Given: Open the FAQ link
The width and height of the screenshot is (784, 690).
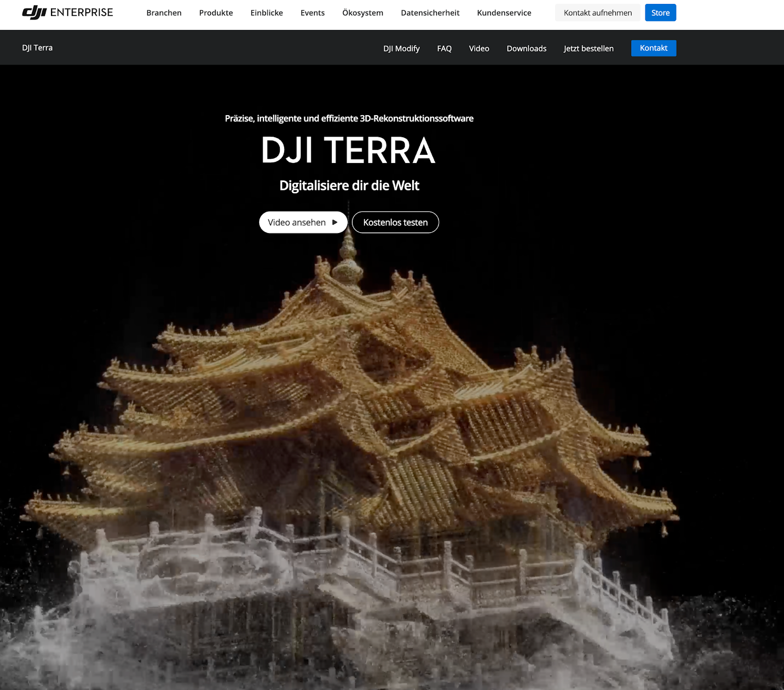Looking at the screenshot, I should point(444,48).
